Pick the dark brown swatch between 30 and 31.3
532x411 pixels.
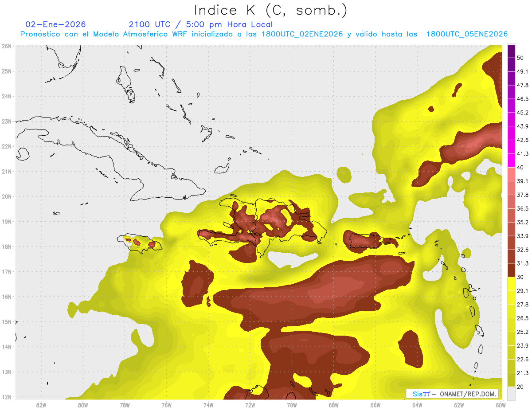(511, 270)
